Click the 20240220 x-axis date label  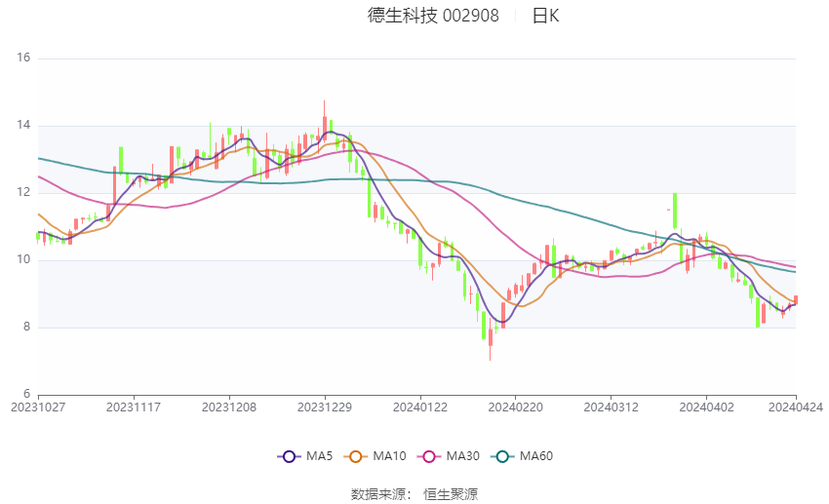pos(515,407)
